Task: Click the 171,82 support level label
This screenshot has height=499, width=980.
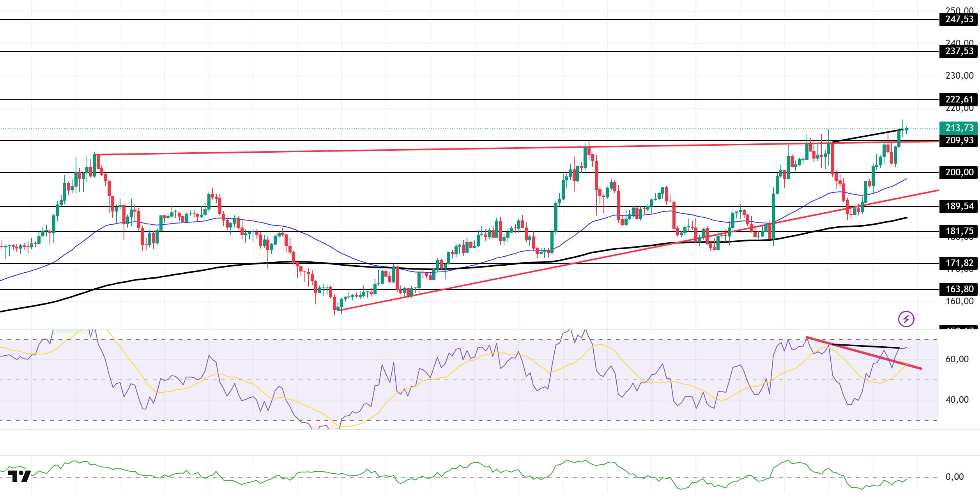Action: [959, 263]
